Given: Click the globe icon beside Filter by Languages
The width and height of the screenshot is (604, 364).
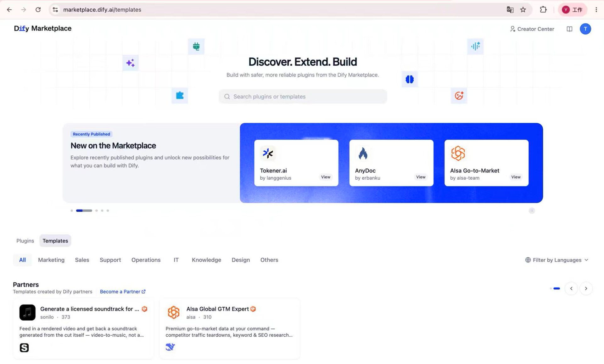Looking at the screenshot, I should tap(528, 260).
